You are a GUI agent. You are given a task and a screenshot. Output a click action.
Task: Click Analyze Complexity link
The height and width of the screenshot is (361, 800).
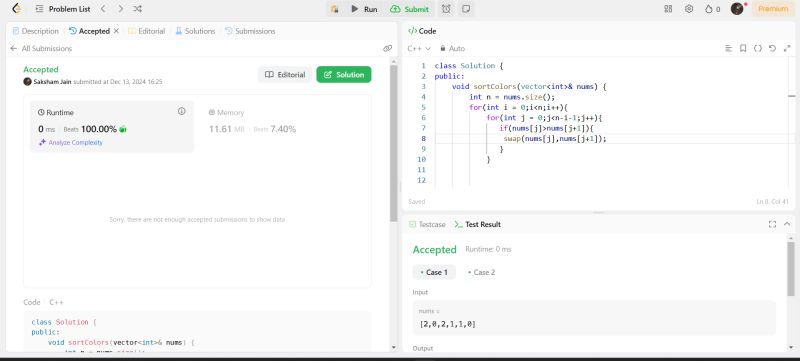[71, 143]
